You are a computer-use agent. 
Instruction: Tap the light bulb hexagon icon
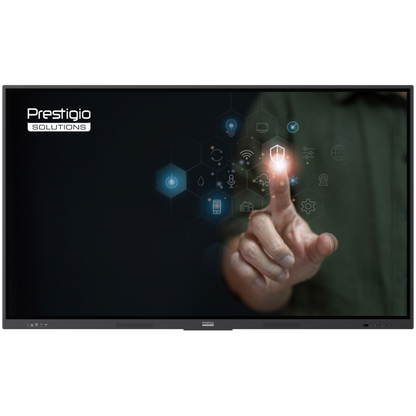pyautogui.click(x=231, y=128)
